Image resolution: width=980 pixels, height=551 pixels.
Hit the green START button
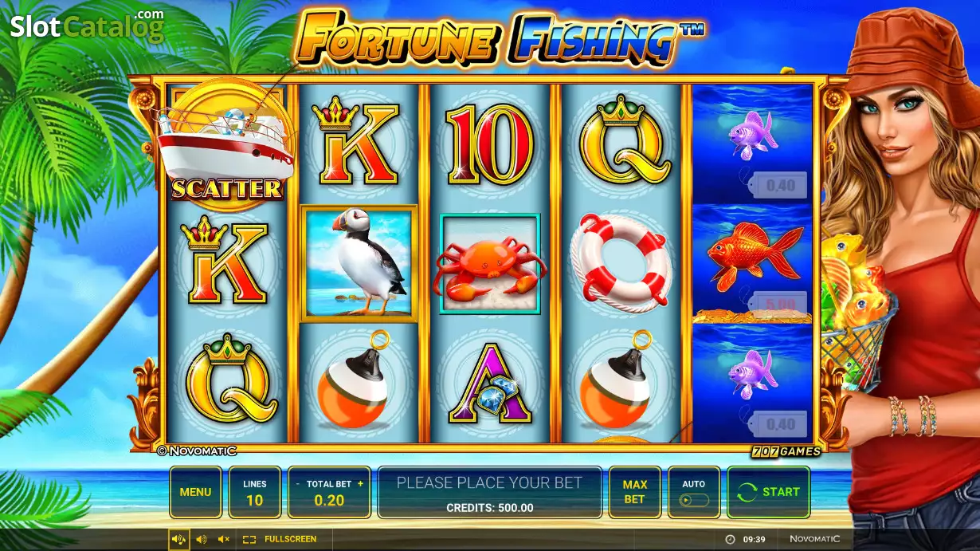coord(768,492)
